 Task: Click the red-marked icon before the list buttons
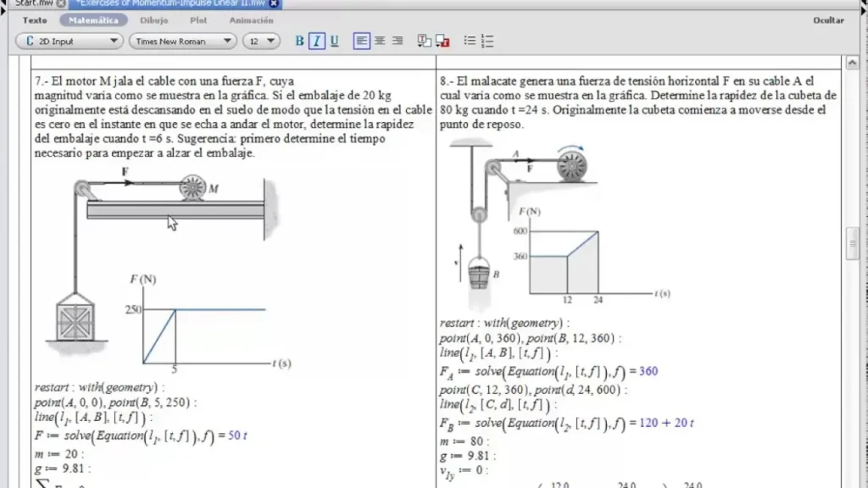(x=442, y=41)
